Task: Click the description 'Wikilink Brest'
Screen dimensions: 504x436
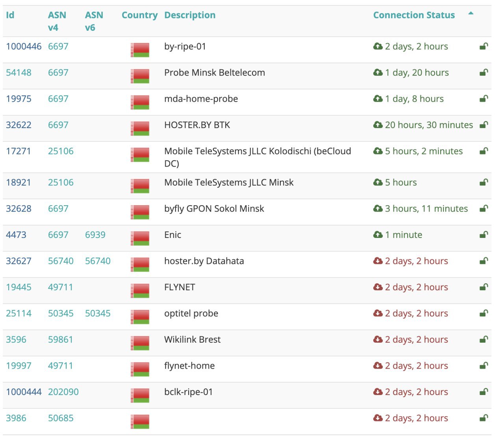Action: [192, 340]
